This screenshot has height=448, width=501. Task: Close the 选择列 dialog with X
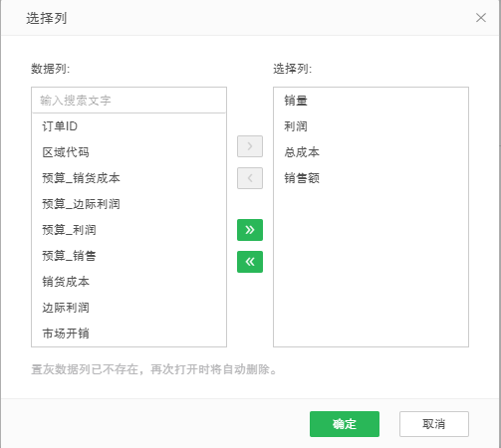[481, 18]
